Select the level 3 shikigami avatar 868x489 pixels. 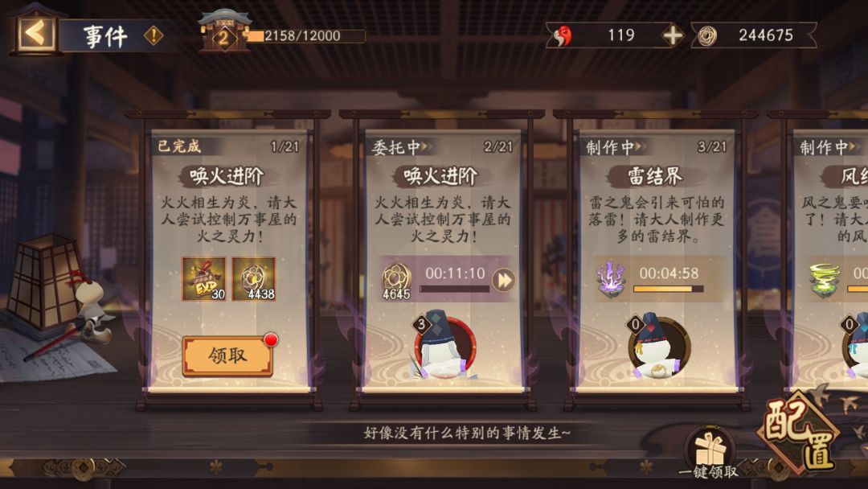[x=444, y=346]
